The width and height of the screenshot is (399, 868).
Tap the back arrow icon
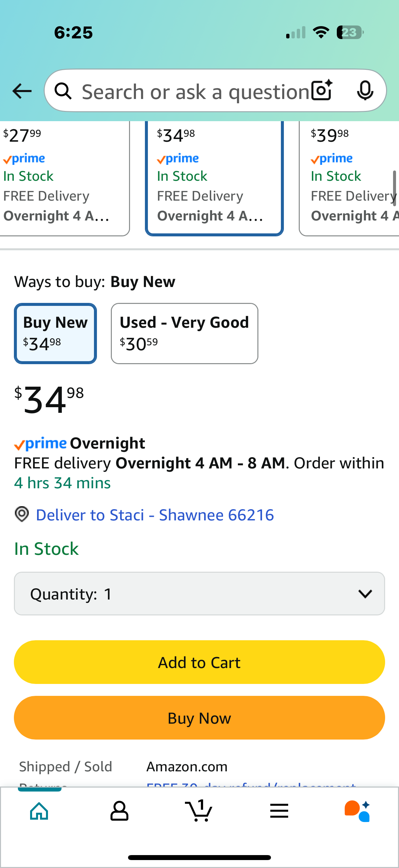coord(22,91)
